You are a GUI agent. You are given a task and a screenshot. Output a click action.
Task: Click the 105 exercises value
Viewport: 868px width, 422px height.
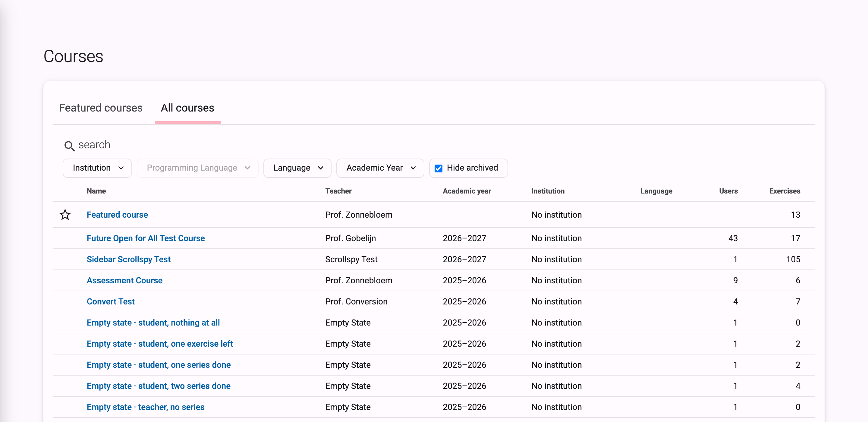point(793,259)
